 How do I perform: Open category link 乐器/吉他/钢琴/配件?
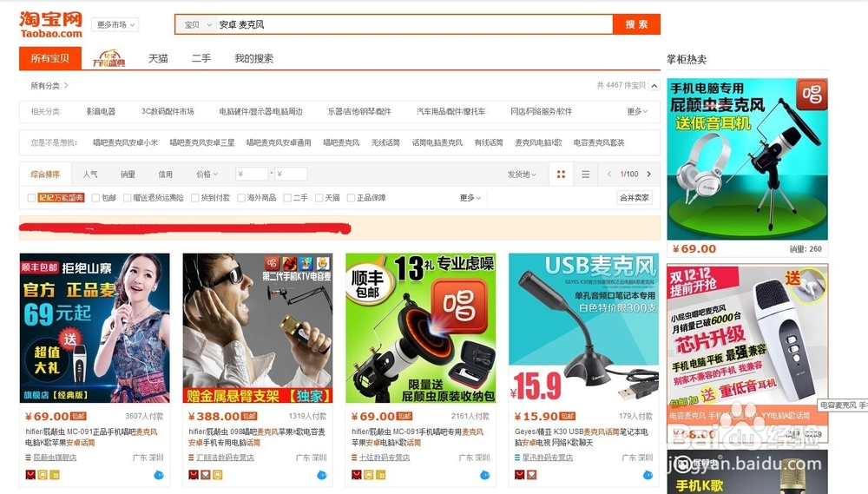pyautogui.click(x=359, y=111)
